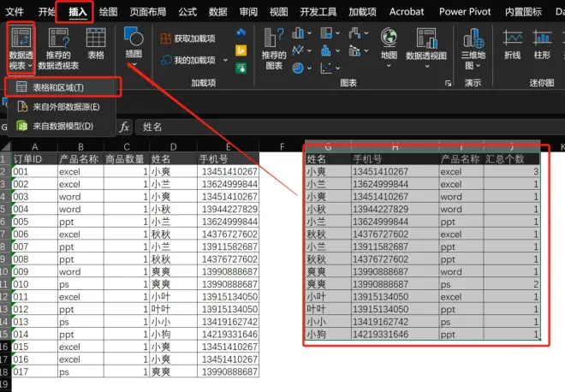The width and height of the screenshot is (565, 392).
Task: Click cell 汇总个数 in column J
Action: tap(512, 159)
